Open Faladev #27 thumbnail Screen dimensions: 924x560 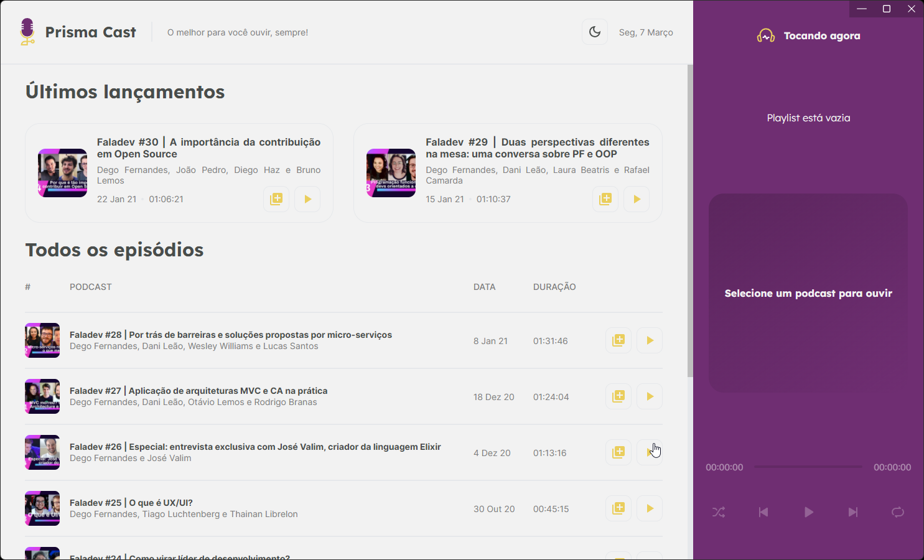(x=42, y=396)
